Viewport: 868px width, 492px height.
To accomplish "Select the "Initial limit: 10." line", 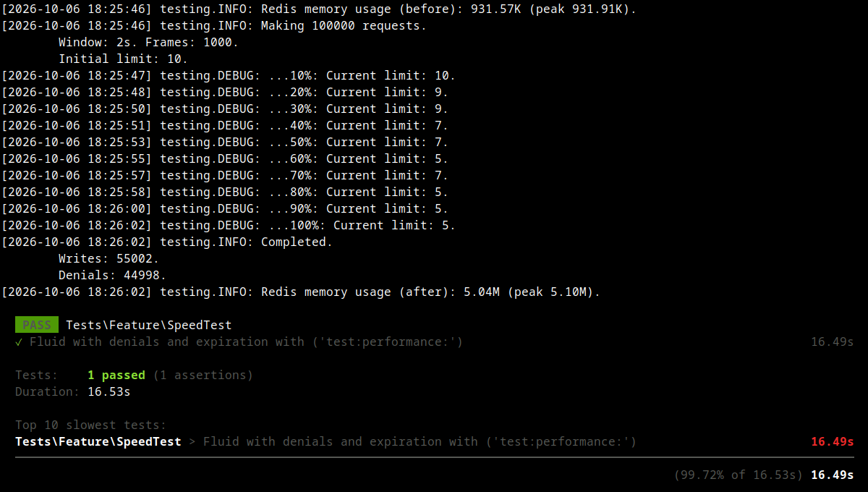I will coord(123,59).
